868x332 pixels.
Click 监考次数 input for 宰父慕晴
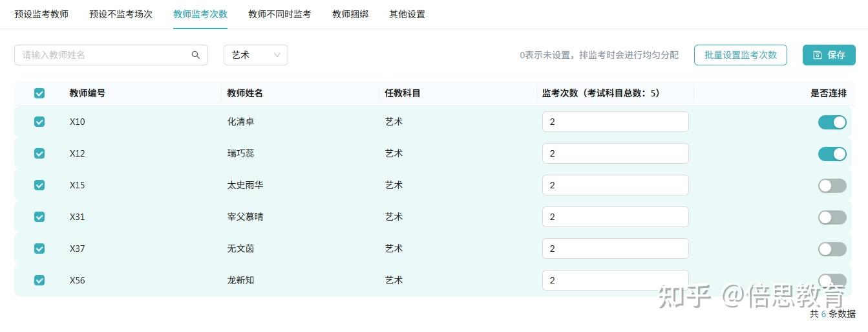tap(615, 217)
